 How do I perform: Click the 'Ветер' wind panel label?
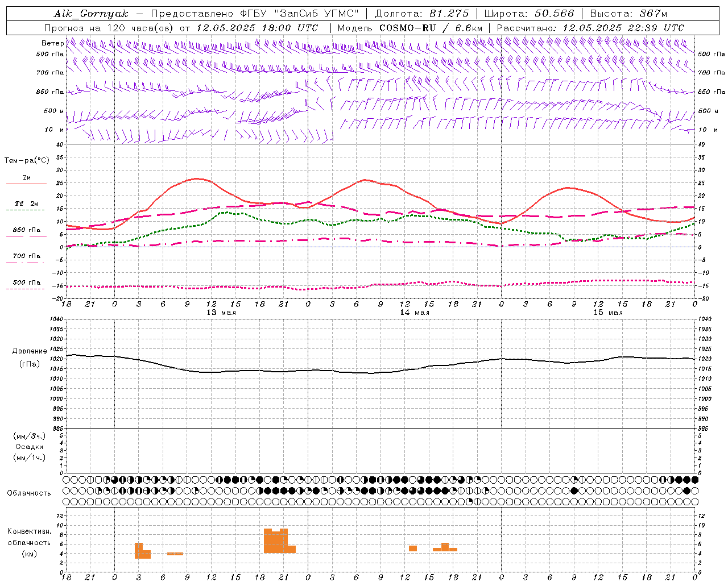pyautogui.click(x=52, y=43)
